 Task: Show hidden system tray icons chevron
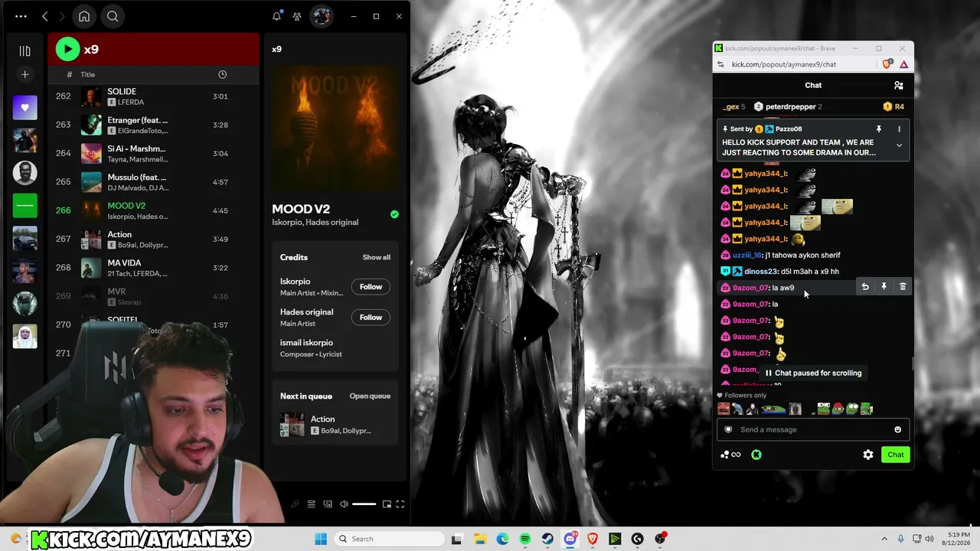(884, 539)
